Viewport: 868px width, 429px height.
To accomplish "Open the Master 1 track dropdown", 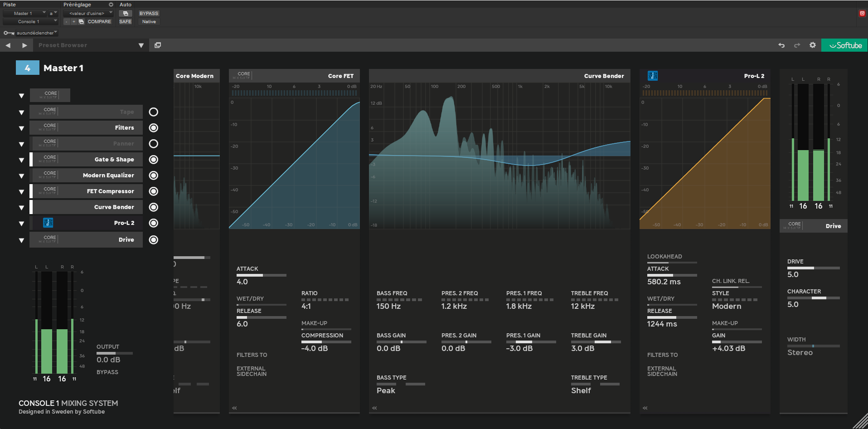I will 25,14.
